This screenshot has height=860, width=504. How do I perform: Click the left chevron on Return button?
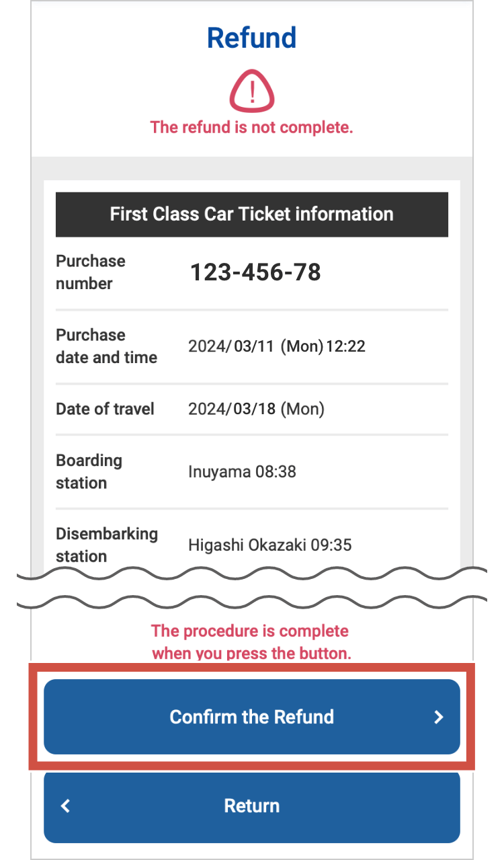pyautogui.click(x=65, y=806)
